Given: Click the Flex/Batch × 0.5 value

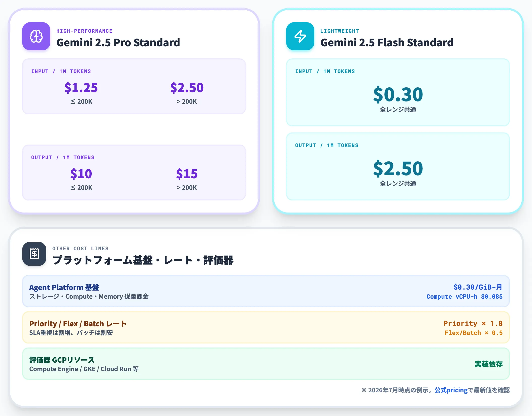Looking at the screenshot, I should (474, 333).
